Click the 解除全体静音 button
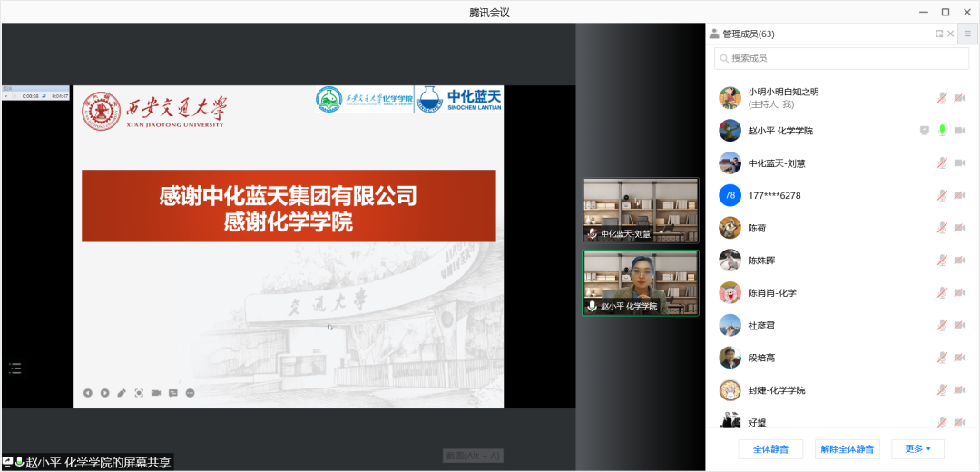Viewport: 980px width, 472px height. click(847, 448)
